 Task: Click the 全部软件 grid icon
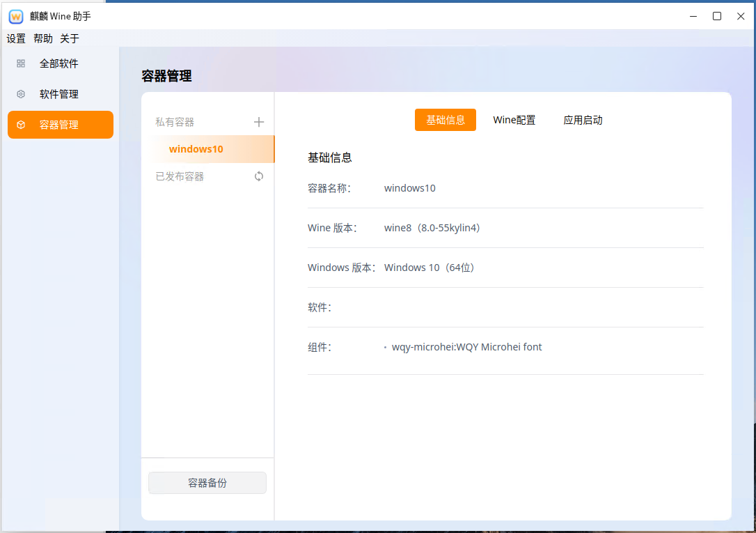click(21, 63)
